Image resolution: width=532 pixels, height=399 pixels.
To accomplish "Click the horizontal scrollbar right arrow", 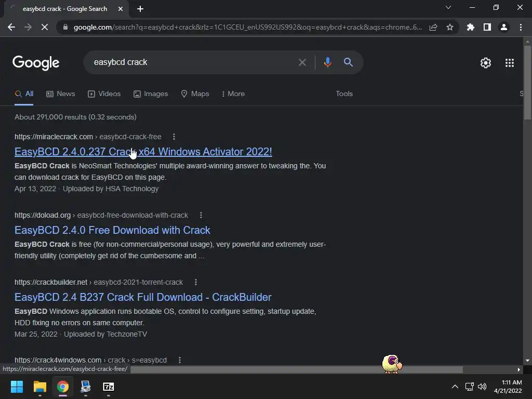I will [519, 369].
